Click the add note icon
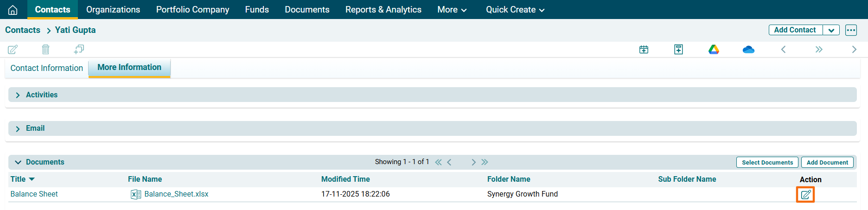The height and width of the screenshot is (210, 868). click(x=678, y=49)
